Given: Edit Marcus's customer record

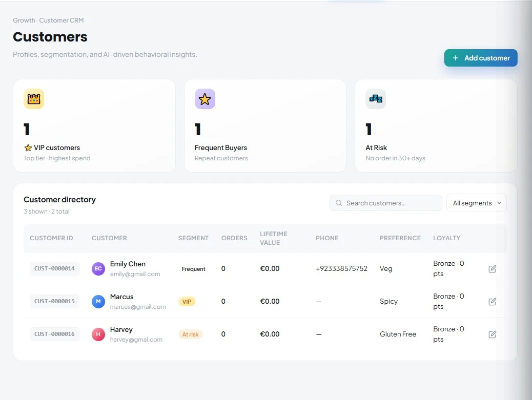Looking at the screenshot, I should pyautogui.click(x=493, y=302).
